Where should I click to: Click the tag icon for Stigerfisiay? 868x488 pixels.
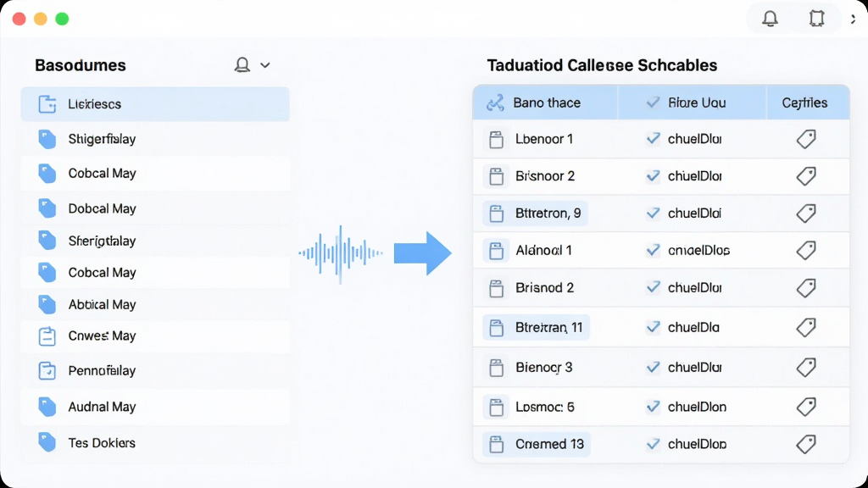pyautogui.click(x=47, y=139)
